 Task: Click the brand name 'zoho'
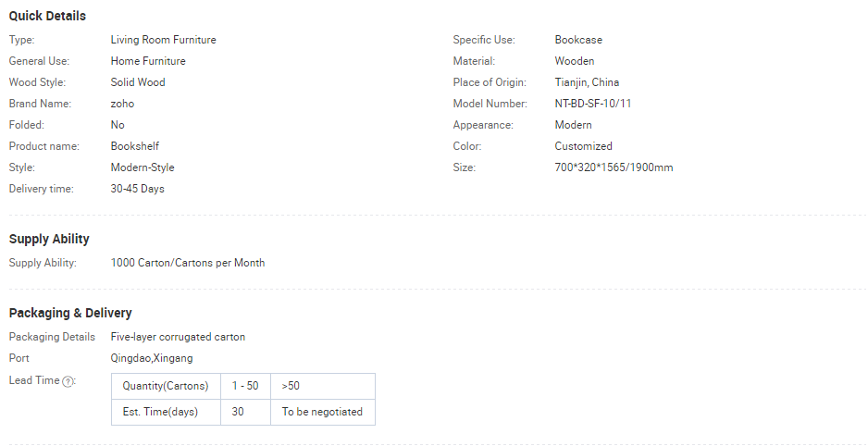(x=122, y=104)
